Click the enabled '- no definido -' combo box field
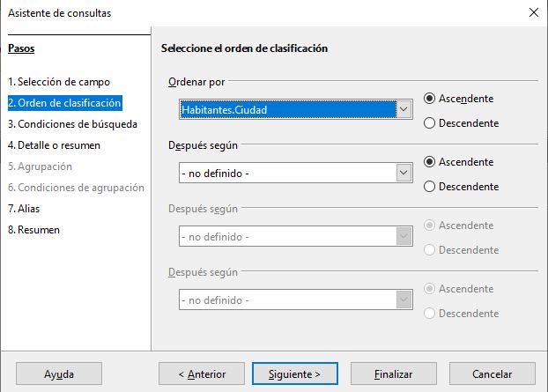Image resolution: width=548 pixels, height=392 pixels. click(296, 173)
